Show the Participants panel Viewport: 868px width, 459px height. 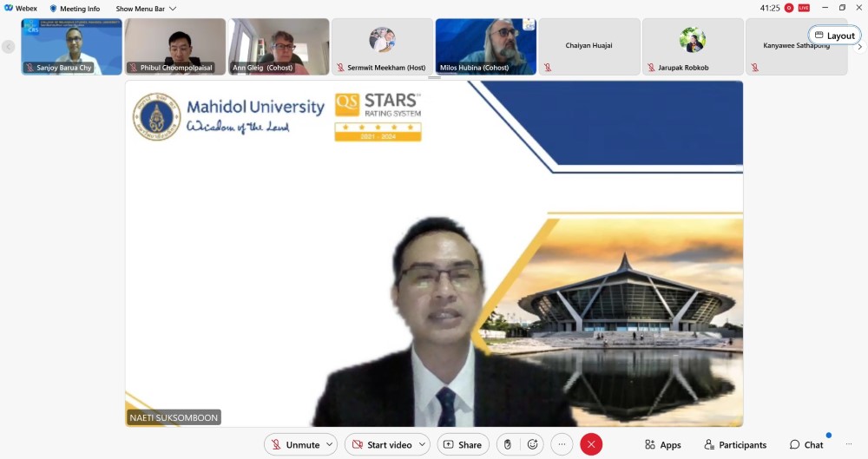(735, 444)
